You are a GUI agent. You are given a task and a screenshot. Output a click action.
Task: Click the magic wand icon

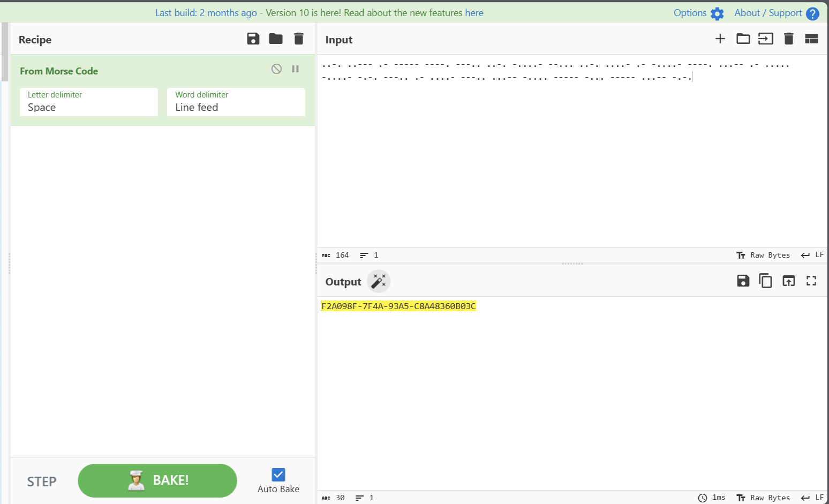tap(379, 281)
